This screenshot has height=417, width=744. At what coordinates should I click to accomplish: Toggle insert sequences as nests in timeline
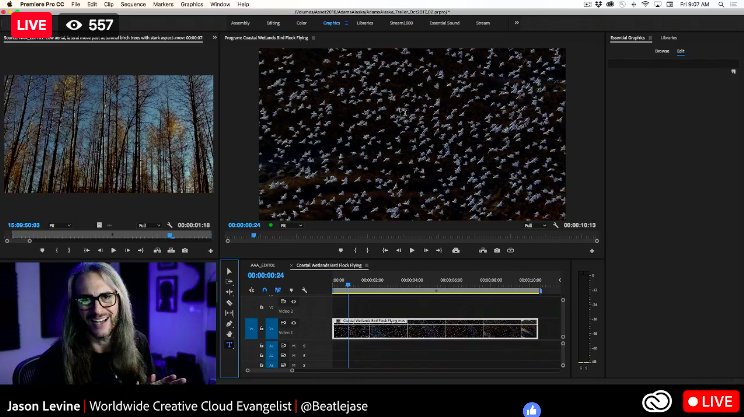251,290
